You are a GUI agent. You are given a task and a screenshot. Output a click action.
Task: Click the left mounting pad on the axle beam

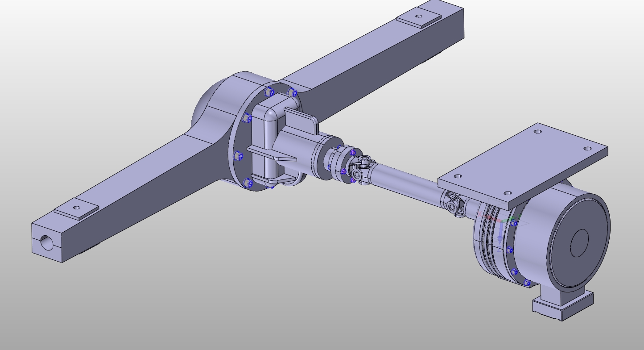pyautogui.click(x=76, y=209)
